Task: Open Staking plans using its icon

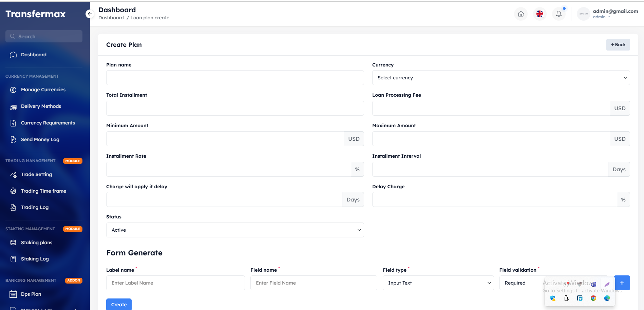Action: [13, 243]
